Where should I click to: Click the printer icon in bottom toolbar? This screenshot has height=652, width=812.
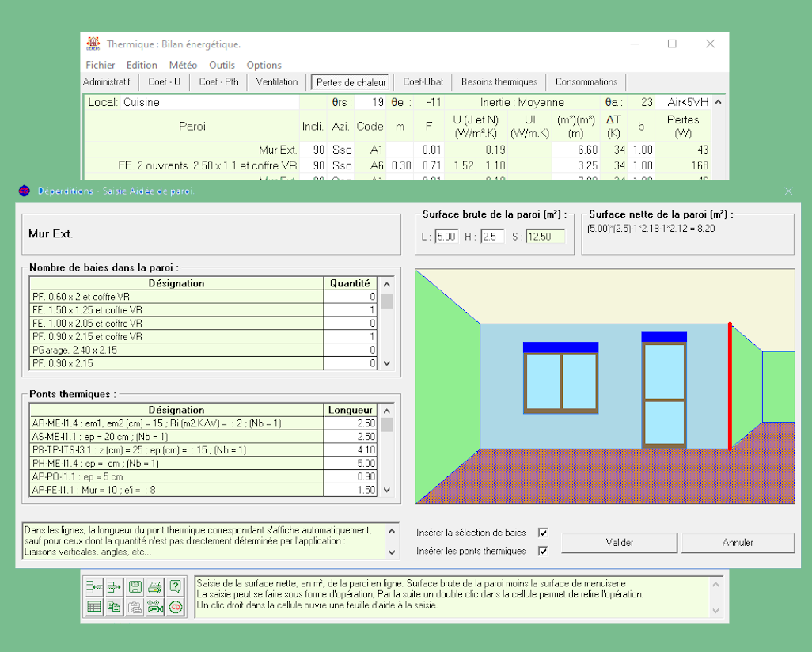click(155, 586)
